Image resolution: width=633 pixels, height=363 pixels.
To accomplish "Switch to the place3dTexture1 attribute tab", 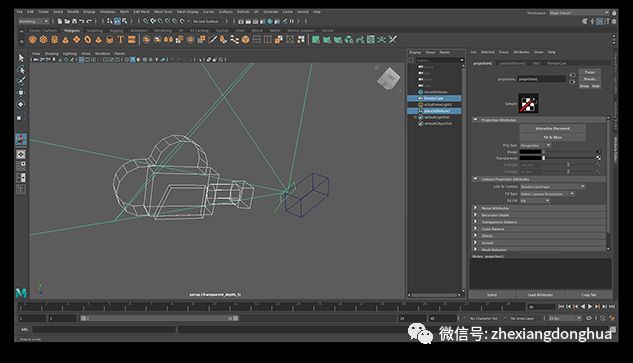I will click(x=513, y=63).
